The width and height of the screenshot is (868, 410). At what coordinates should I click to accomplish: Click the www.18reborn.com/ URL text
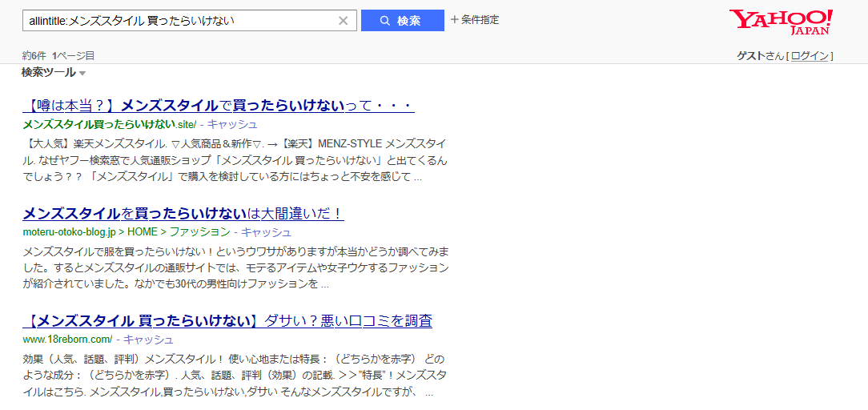coord(67,340)
